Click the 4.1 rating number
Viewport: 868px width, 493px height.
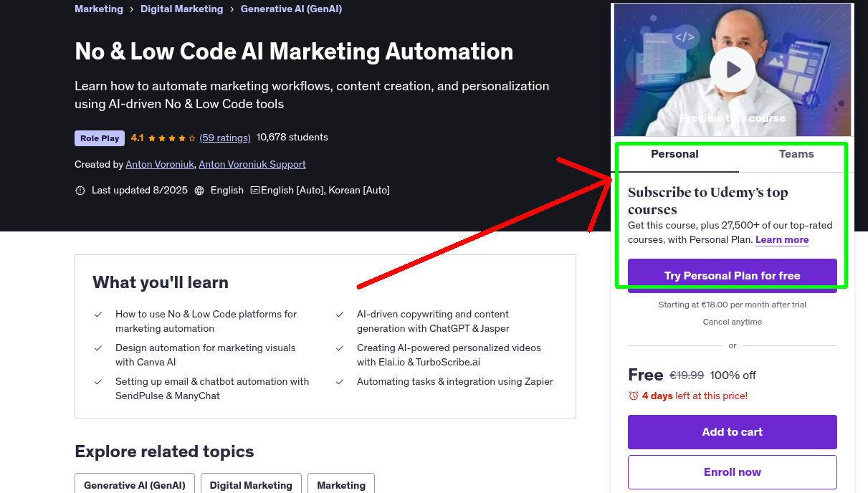point(138,138)
